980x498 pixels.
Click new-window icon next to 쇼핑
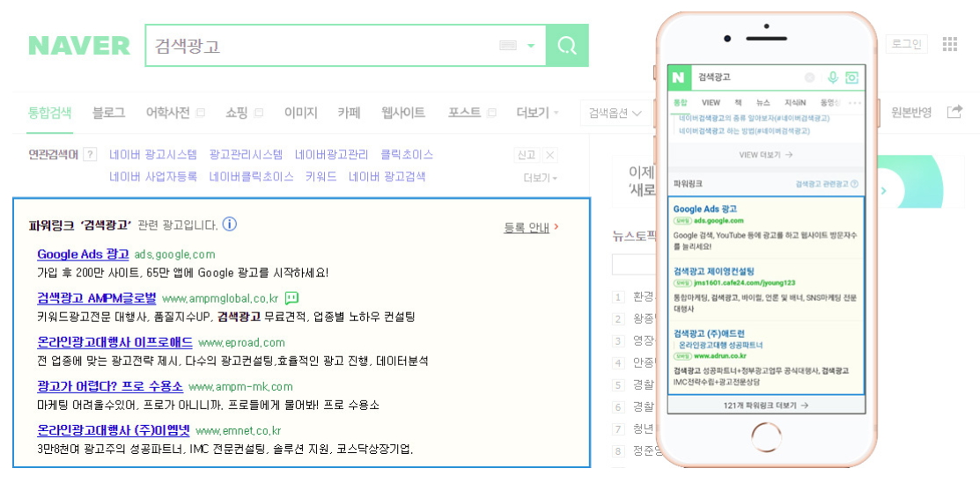[259, 114]
